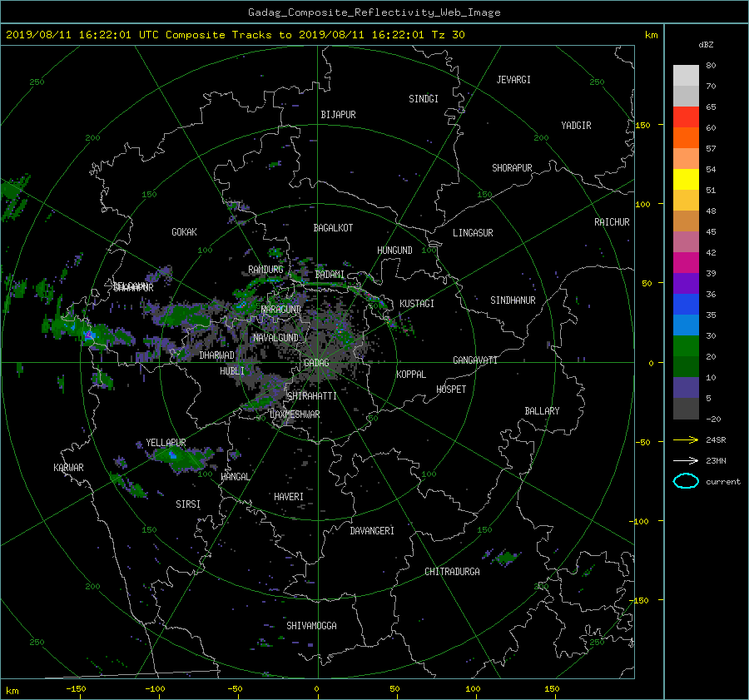Click the cyan current-track ellipse icon
This screenshot has width=749, height=700.
click(x=686, y=481)
